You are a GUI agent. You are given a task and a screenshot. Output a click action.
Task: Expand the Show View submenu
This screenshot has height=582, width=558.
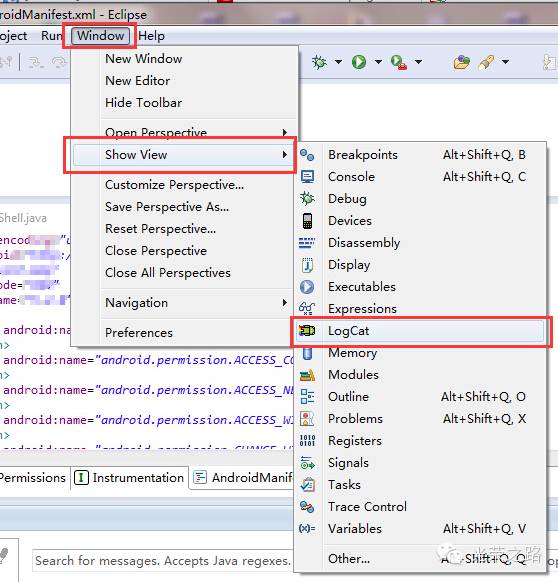click(x=182, y=154)
